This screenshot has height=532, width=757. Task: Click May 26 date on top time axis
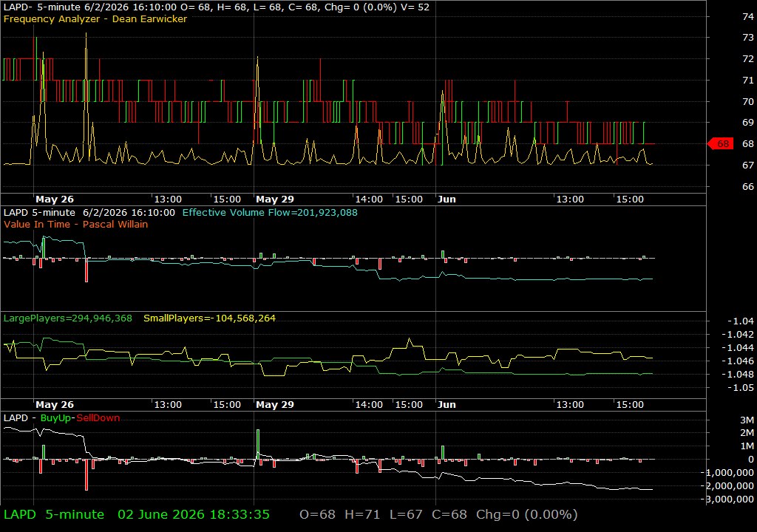[55, 199]
